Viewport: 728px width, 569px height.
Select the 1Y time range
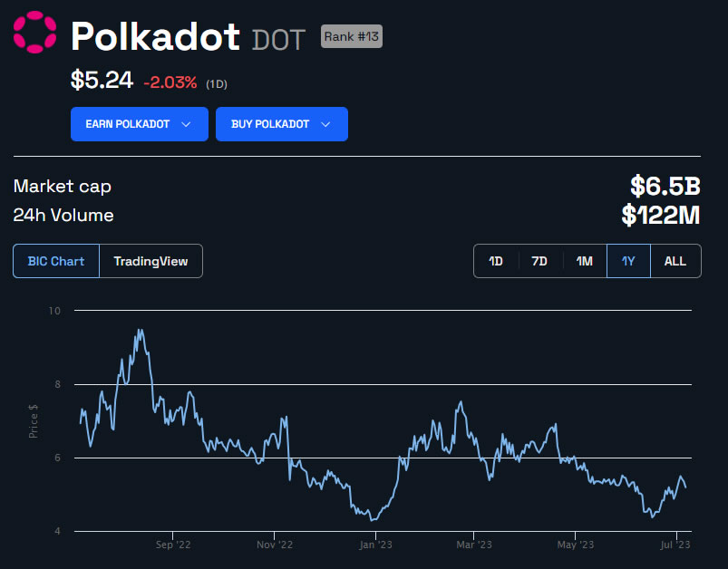(628, 261)
